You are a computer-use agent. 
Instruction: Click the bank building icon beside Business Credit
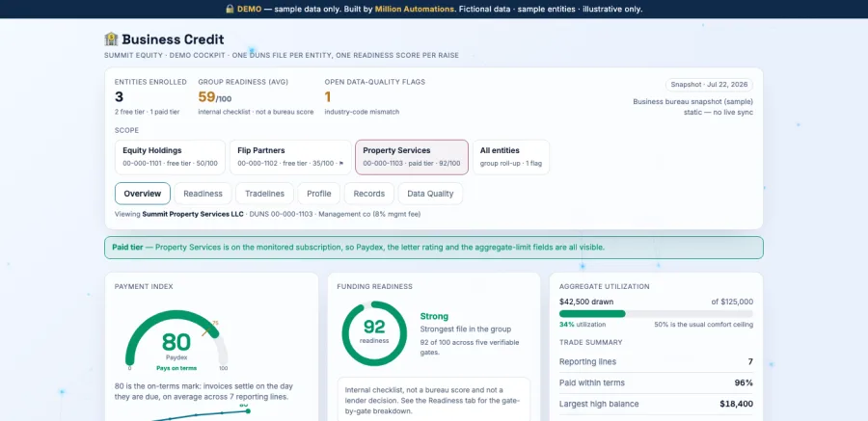pos(111,39)
